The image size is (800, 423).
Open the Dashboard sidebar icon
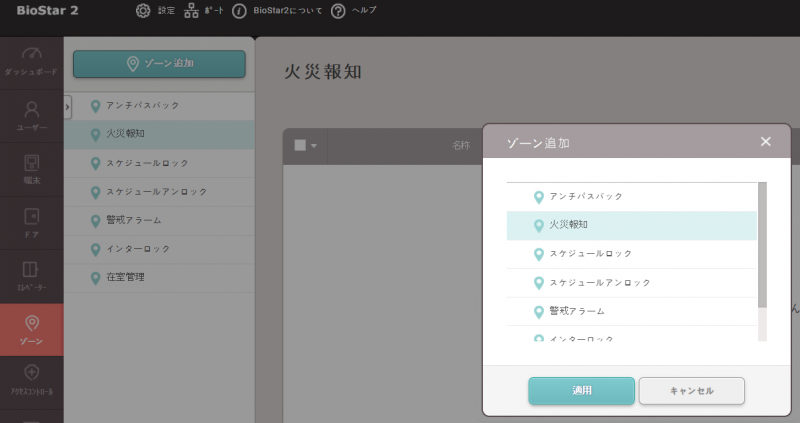[x=31, y=61]
